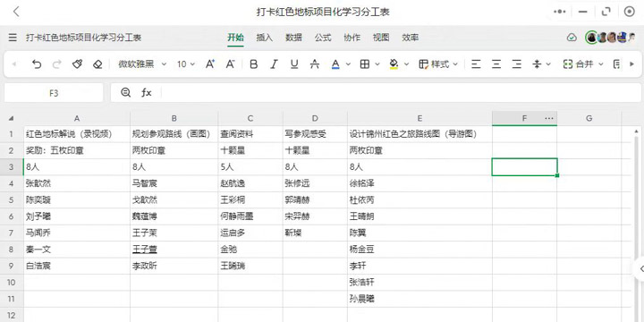Toggle strikethrough formatting
644x322 pixels.
(x=315, y=64)
